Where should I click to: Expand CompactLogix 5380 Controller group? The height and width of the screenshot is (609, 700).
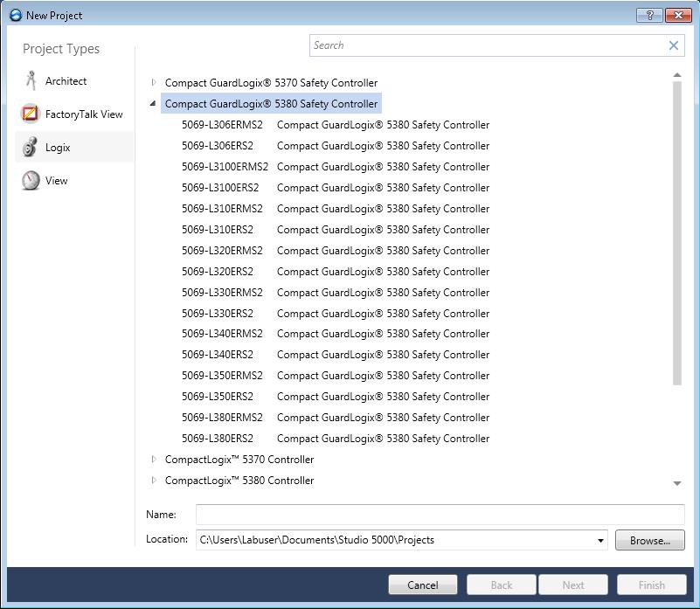tap(154, 480)
